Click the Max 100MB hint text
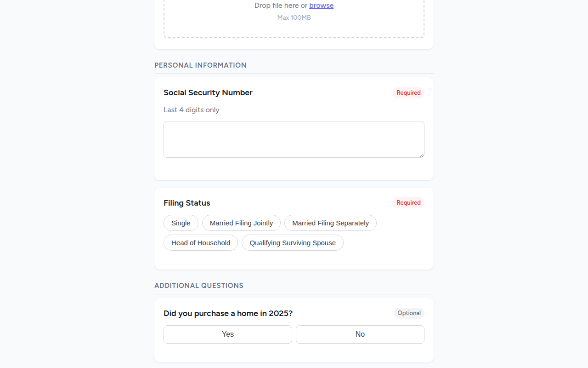The height and width of the screenshot is (368, 588). (x=294, y=17)
